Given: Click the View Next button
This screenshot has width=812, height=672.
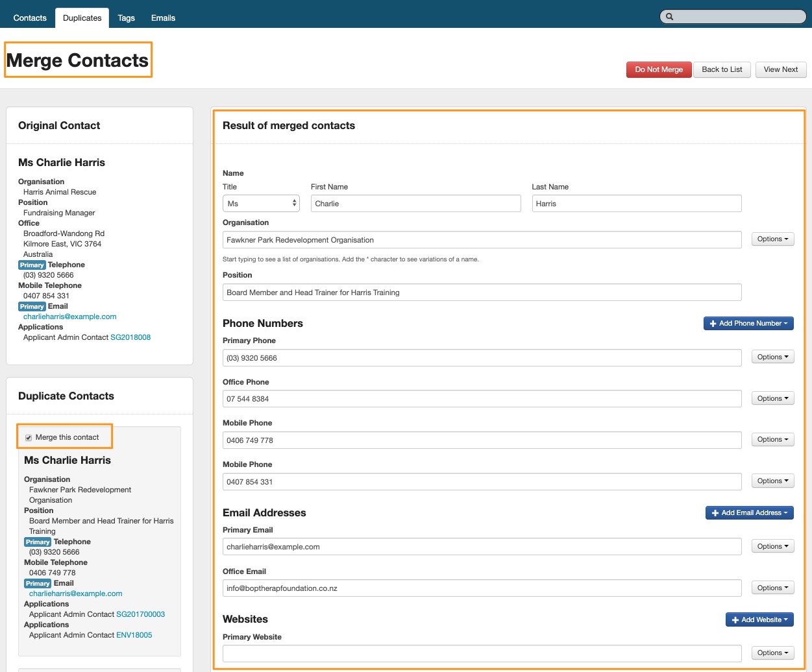Looking at the screenshot, I should click(x=780, y=70).
